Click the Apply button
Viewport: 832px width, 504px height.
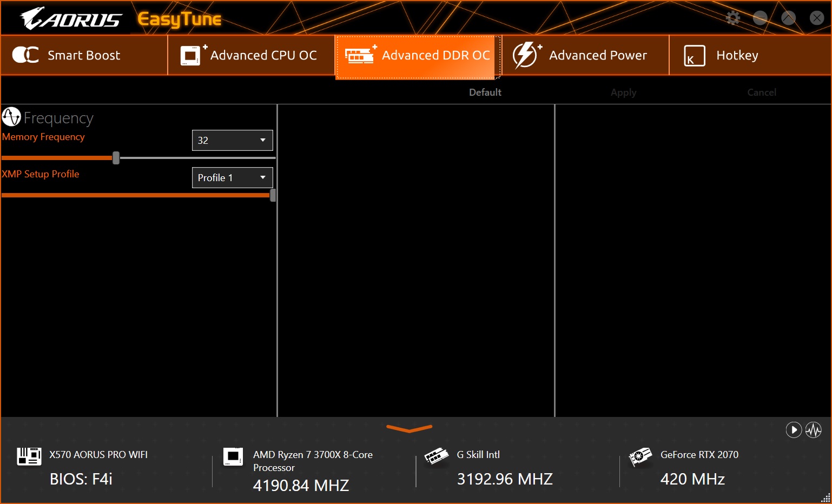tap(624, 92)
